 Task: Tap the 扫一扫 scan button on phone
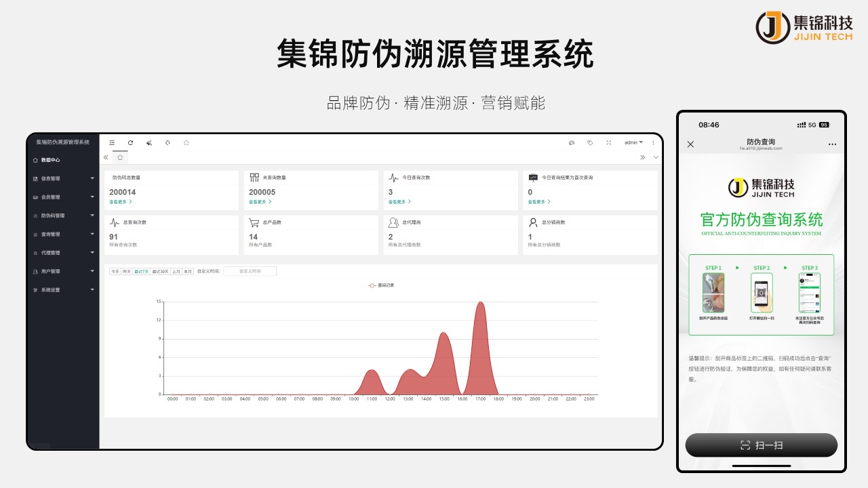[x=762, y=445]
